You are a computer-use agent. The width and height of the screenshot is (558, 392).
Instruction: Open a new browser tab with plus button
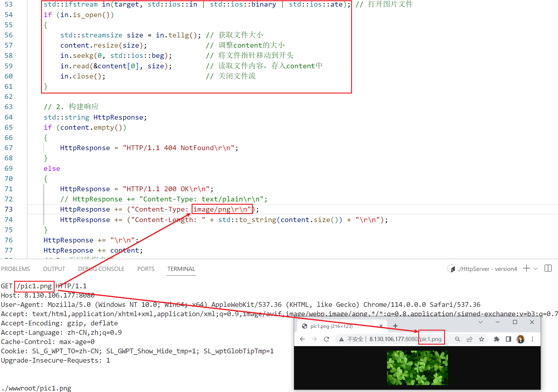click(395, 326)
